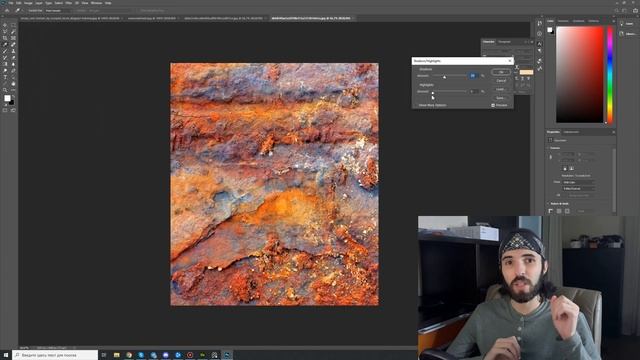Click the Shadows Amount value field
The height and width of the screenshot is (360, 640).
473,76
